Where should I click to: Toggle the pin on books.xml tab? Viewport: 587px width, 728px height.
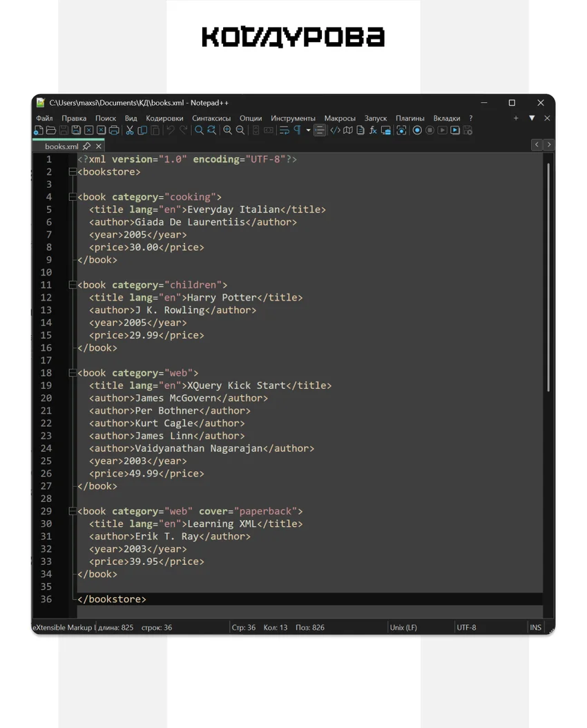pyautogui.click(x=87, y=146)
